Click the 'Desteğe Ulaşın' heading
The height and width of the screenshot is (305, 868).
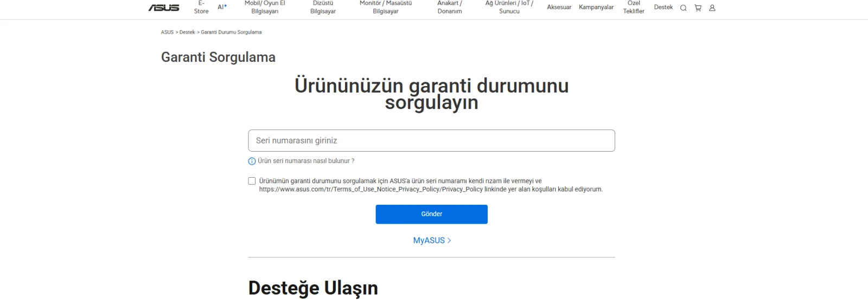click(x=313, y=288)
